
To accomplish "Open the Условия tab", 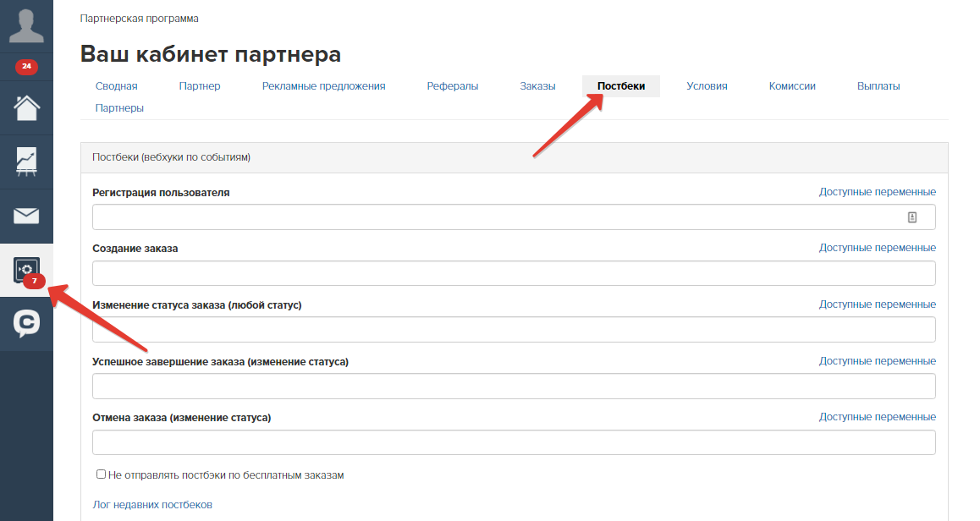I will point(707,86).
